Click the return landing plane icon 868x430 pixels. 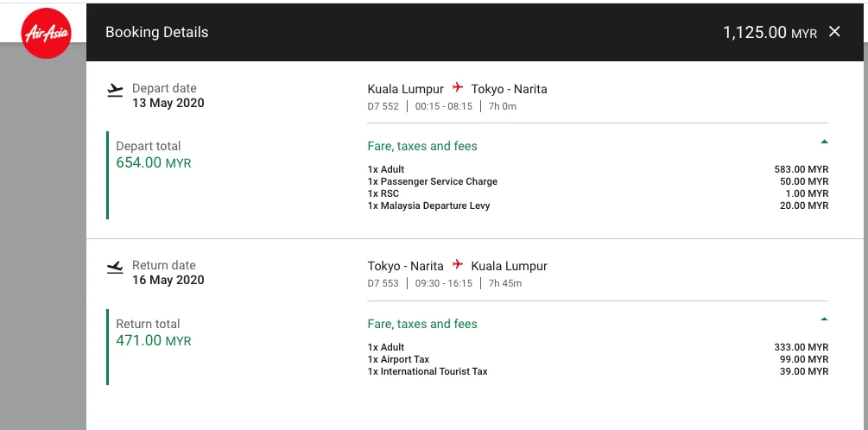pyautogui.click(x=115, y=267)
